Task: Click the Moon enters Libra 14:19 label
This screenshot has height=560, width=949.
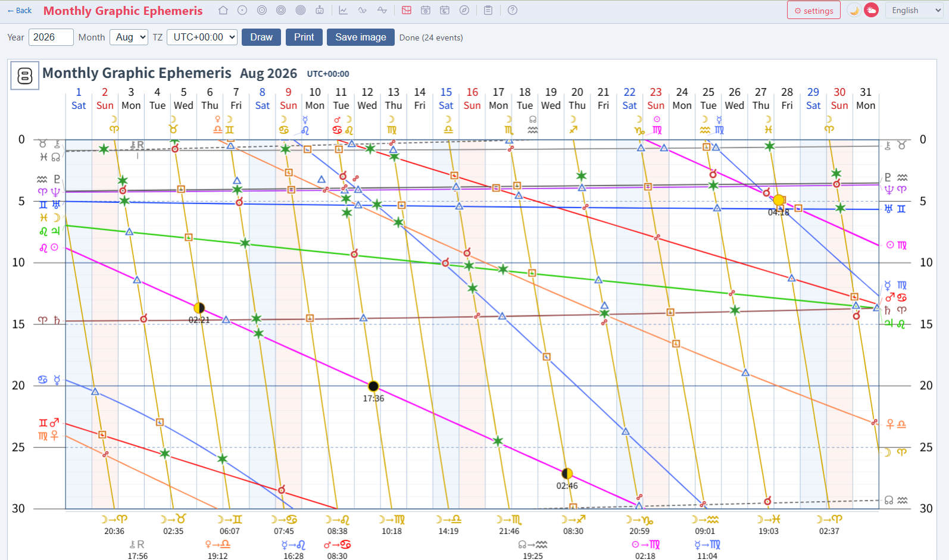Action: [x=448, y=525]
